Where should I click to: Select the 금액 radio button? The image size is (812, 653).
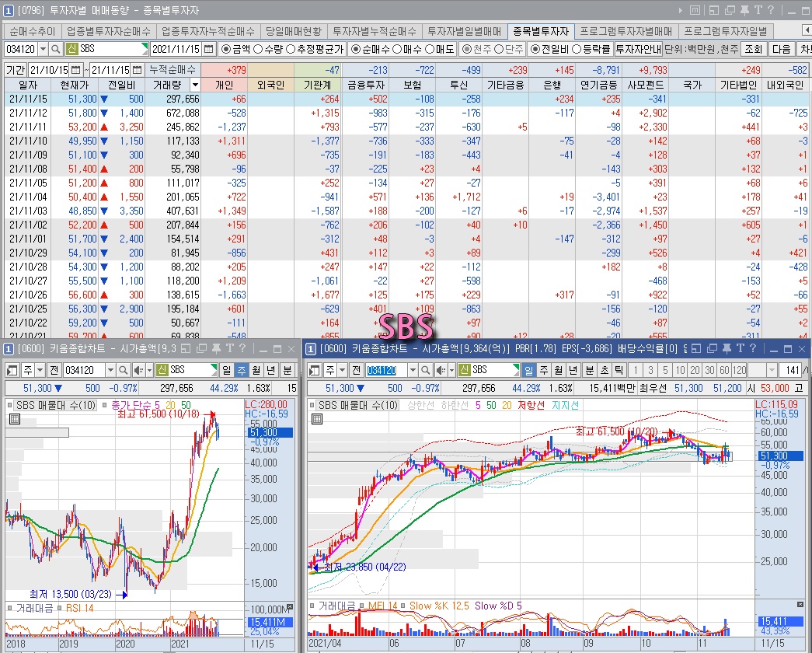[226, 49]
